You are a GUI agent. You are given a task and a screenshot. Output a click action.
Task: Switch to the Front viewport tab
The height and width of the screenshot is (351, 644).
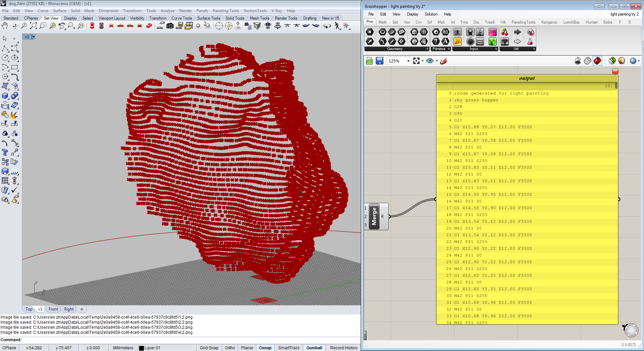coord(53,309)
